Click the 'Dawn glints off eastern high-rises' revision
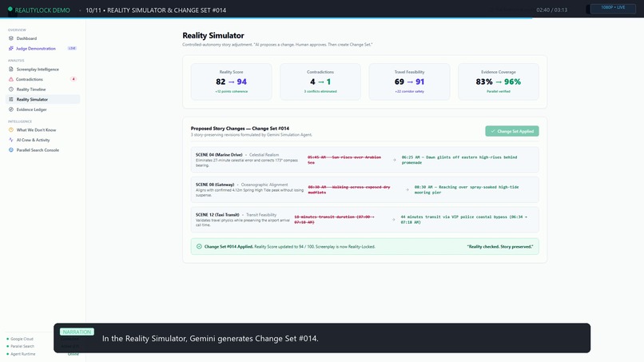This screenshot has width=644, height=362. pos(459,160)
